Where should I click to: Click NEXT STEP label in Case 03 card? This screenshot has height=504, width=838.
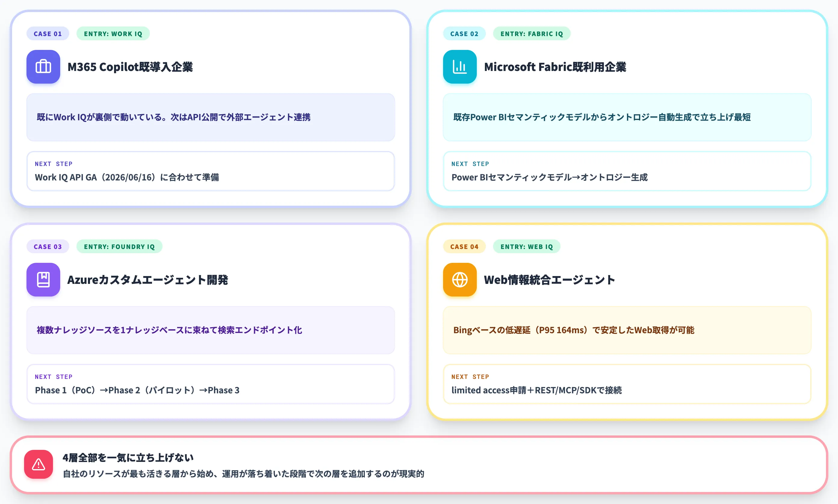pos(53,376)
